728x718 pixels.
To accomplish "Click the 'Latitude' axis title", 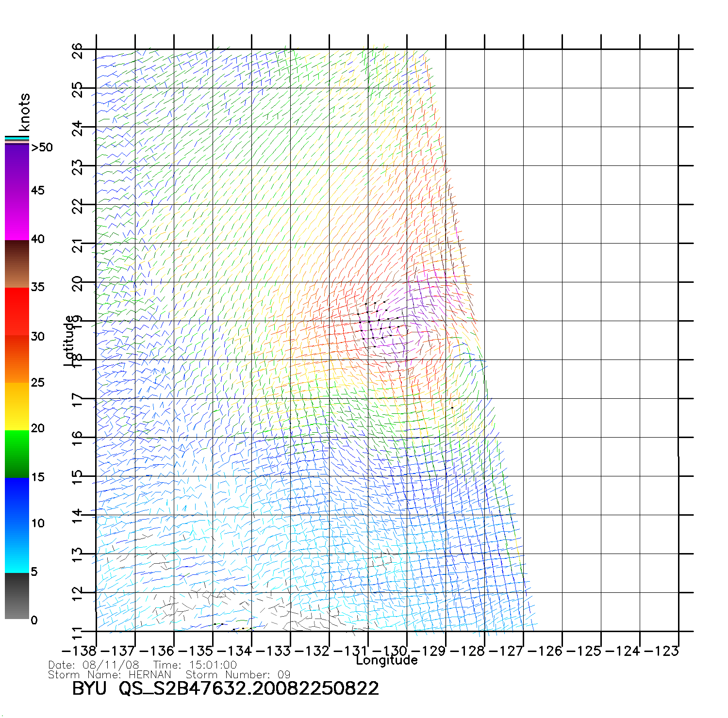I will point(69,341).
